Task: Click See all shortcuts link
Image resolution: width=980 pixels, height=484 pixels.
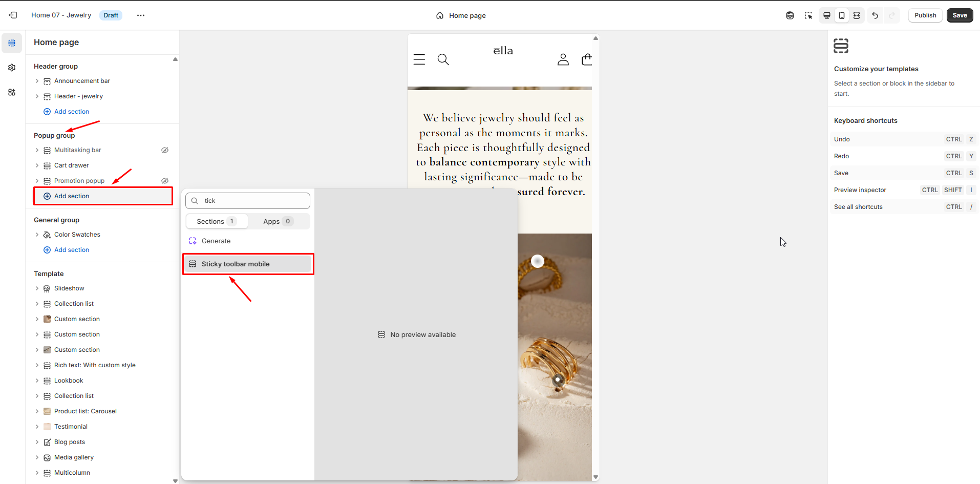Action: coord(858,207)
